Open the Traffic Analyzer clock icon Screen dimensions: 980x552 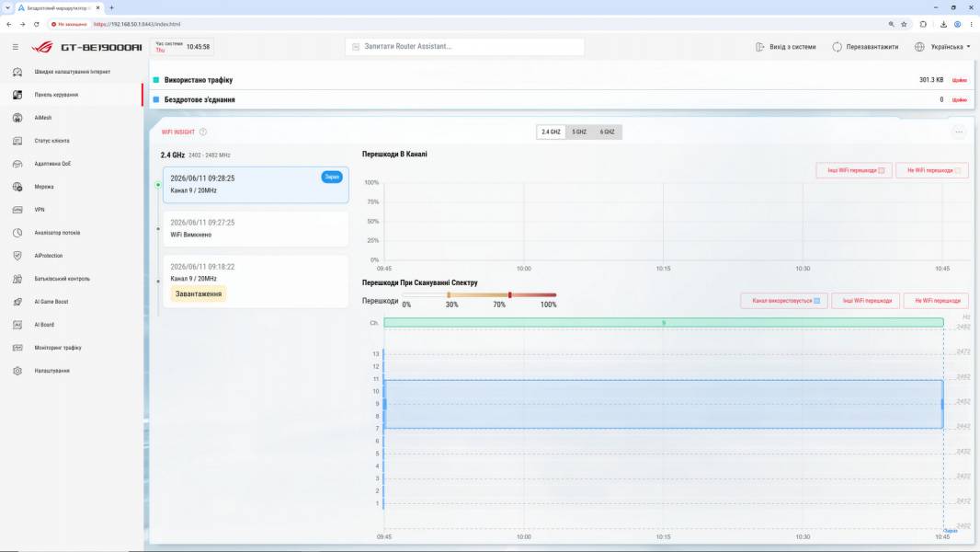pyautogui.click(x=17, y=233)
